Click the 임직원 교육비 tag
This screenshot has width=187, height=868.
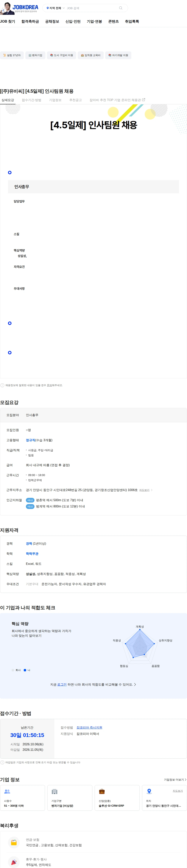pos(91,55)
